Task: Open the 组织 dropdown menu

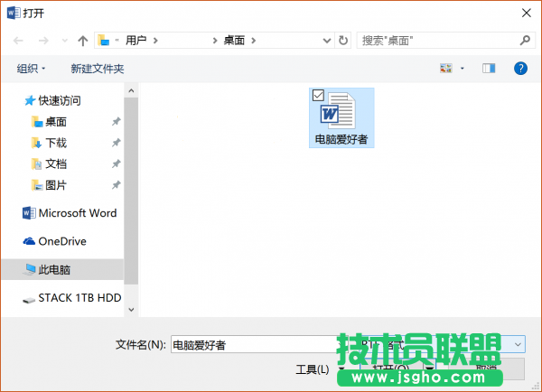Action: (33, 69)
